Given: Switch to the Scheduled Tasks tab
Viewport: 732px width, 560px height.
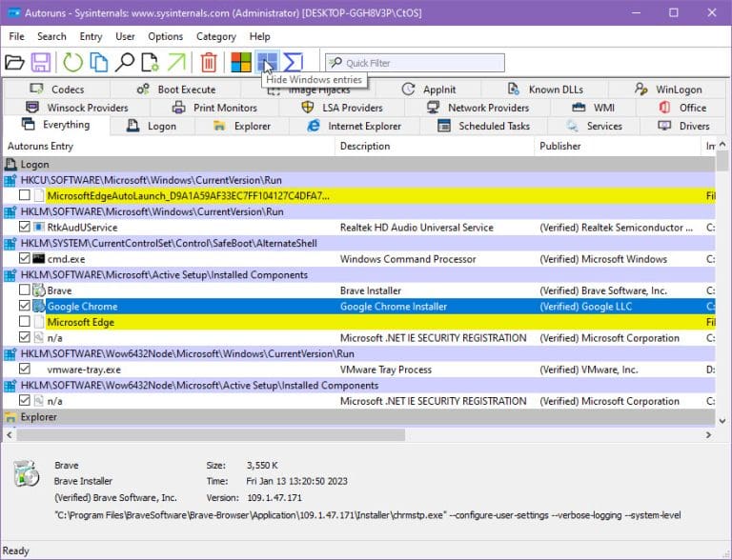Looking at the screenshot, I should click(483, 126).
